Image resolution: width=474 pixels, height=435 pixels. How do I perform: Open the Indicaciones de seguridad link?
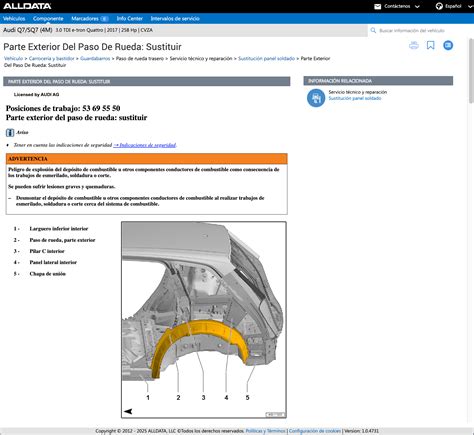145,145
